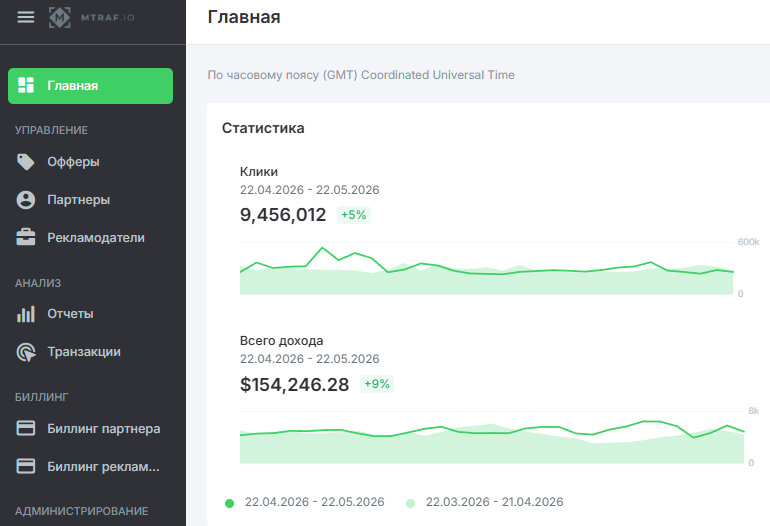Open the Транзакции page
This screenshot has width=770, height=526.
click(90, 352)
